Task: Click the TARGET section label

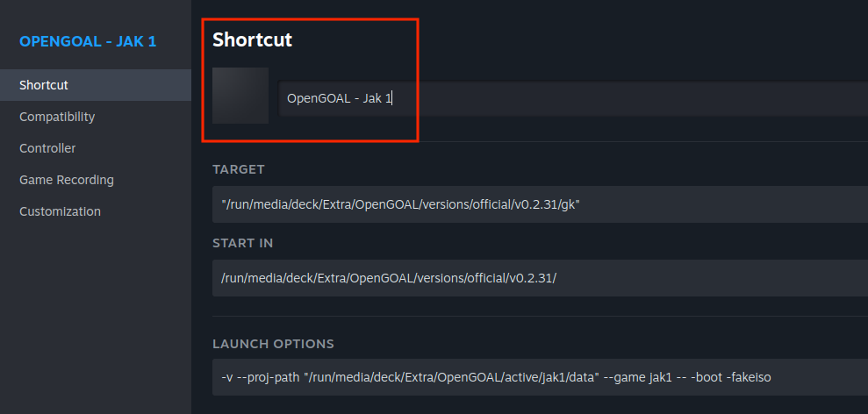Action: (238, 169)
